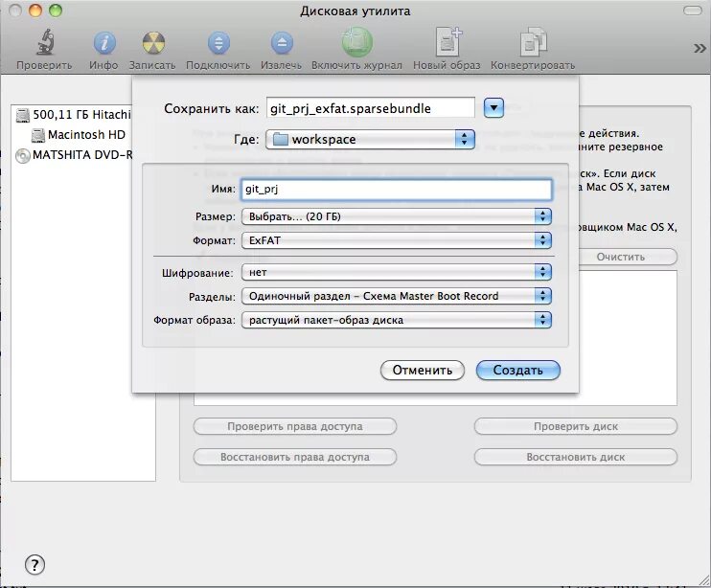The image size is (711, 588).
Task: Open the Где workspace folder dropdown
Action: (x=371, y=139)
